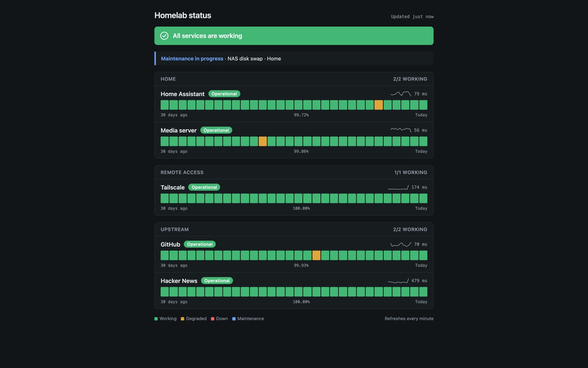Click the GitHub latency sparkline

[x=401, y=244]
